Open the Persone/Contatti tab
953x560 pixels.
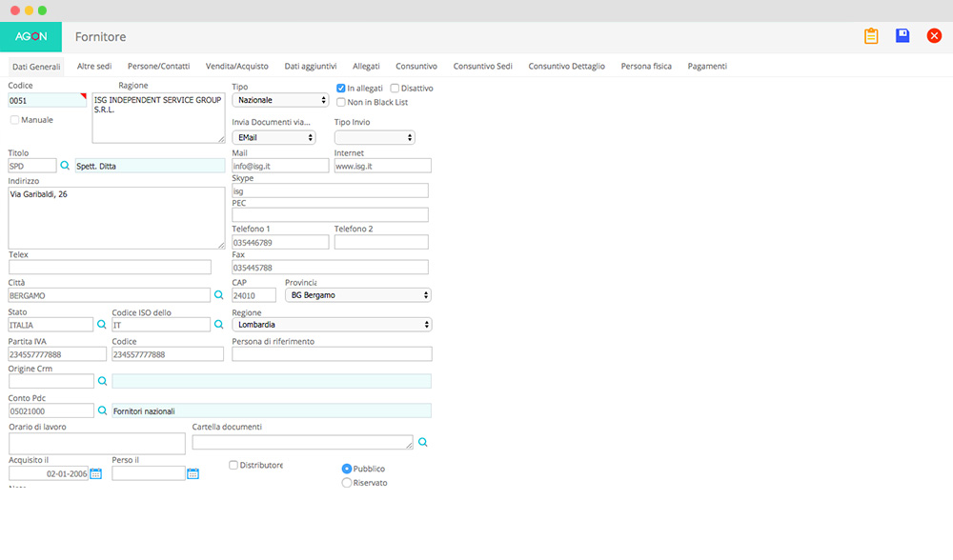[x=158, y=66]
